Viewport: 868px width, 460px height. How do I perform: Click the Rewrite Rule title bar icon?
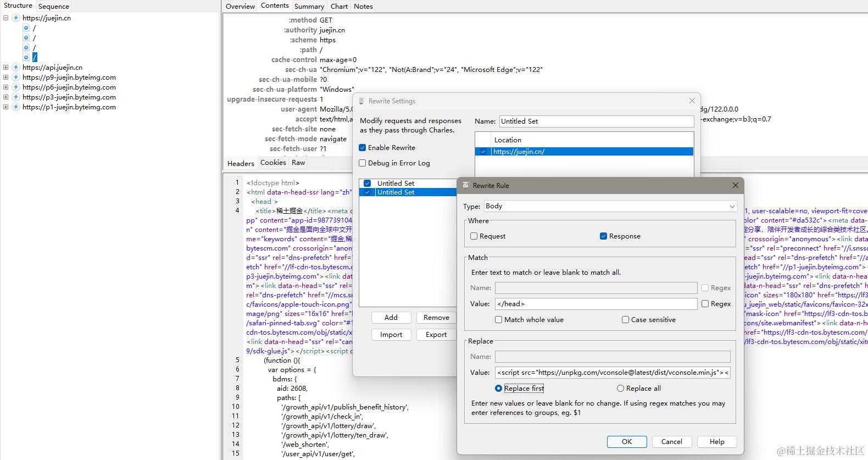(466, 186)
